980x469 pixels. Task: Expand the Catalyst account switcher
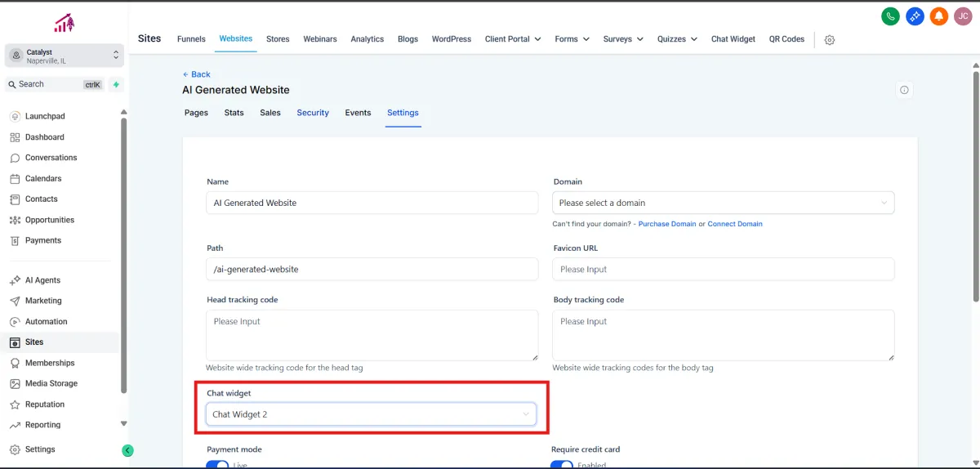(x=65, y=56)
